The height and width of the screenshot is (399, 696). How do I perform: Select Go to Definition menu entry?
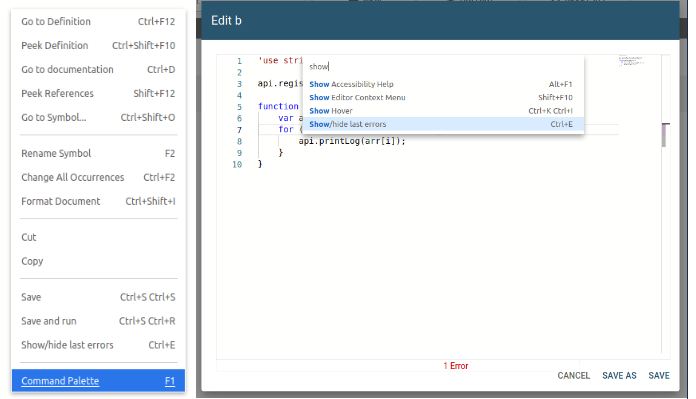coord(98,21)
